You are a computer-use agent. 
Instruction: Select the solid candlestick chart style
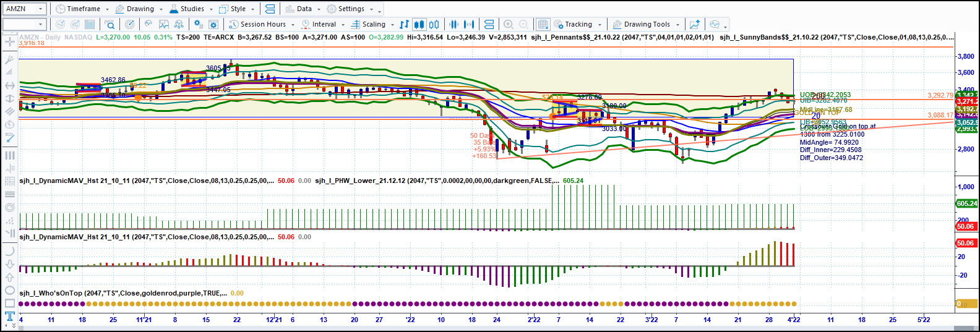tap(419, 24)
